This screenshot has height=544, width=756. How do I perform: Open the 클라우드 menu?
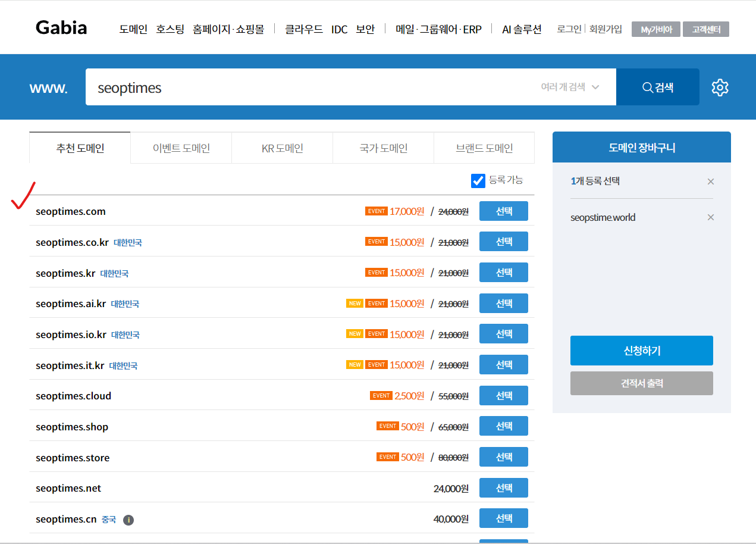click(x=303, y=29)
